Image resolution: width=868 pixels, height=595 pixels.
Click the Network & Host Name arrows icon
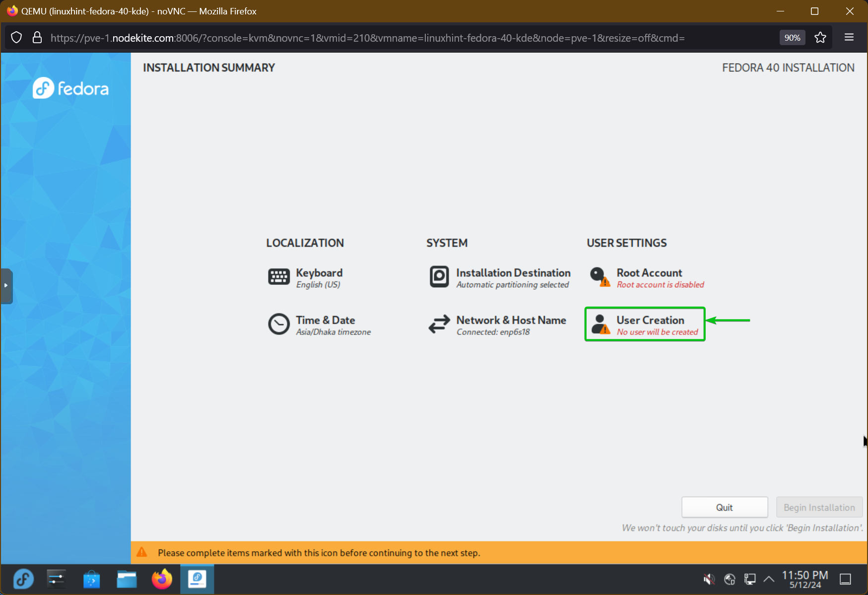click(439, 324)
